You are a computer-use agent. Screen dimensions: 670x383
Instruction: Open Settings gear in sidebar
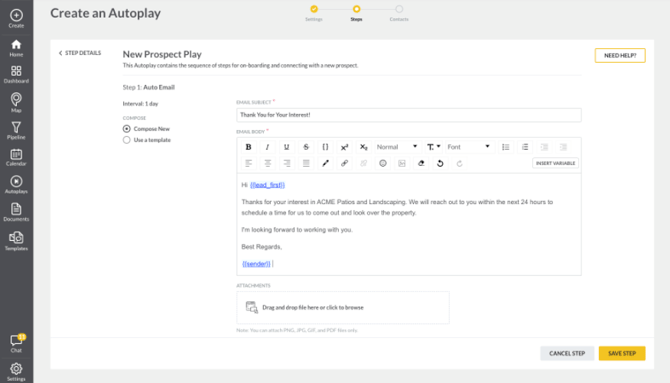pos(16,371)
